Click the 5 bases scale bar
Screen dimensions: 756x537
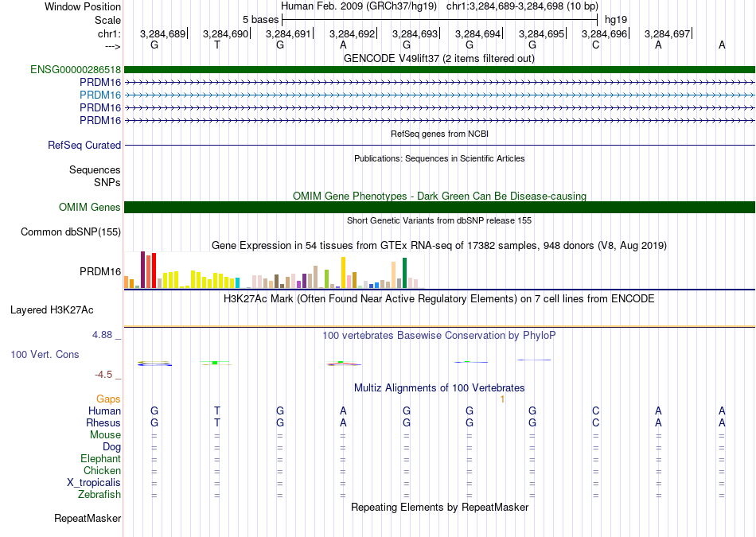pyautogui.click(x=440, y=20)
